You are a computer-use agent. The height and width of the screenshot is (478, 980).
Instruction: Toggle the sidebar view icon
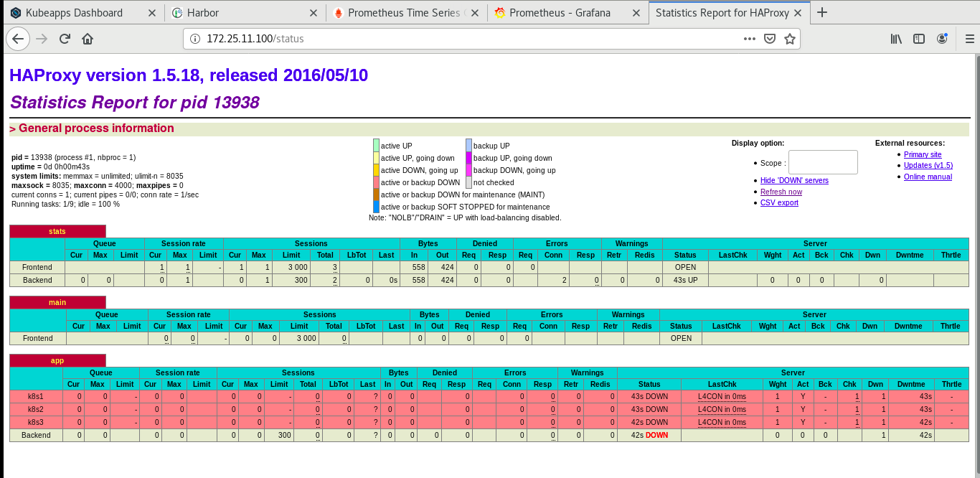click(x=918, y=39)
